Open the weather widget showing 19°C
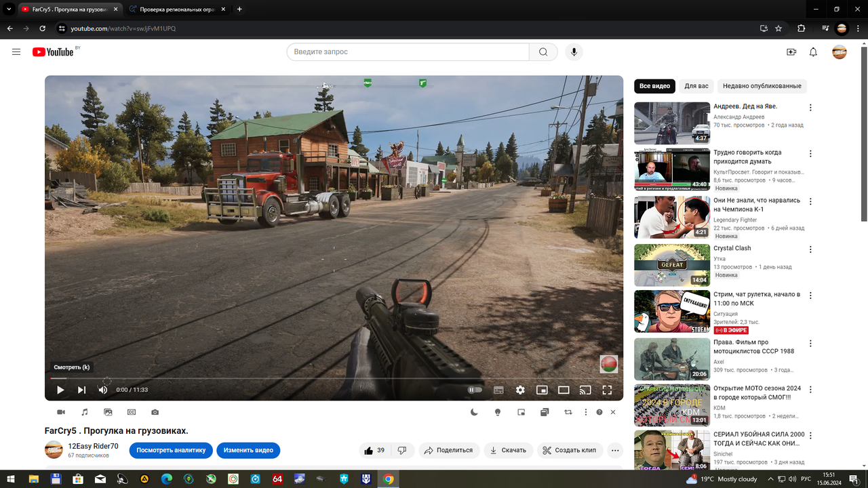Screen dimensions: 868x488 pyautogui.click(x=721, y=479)
